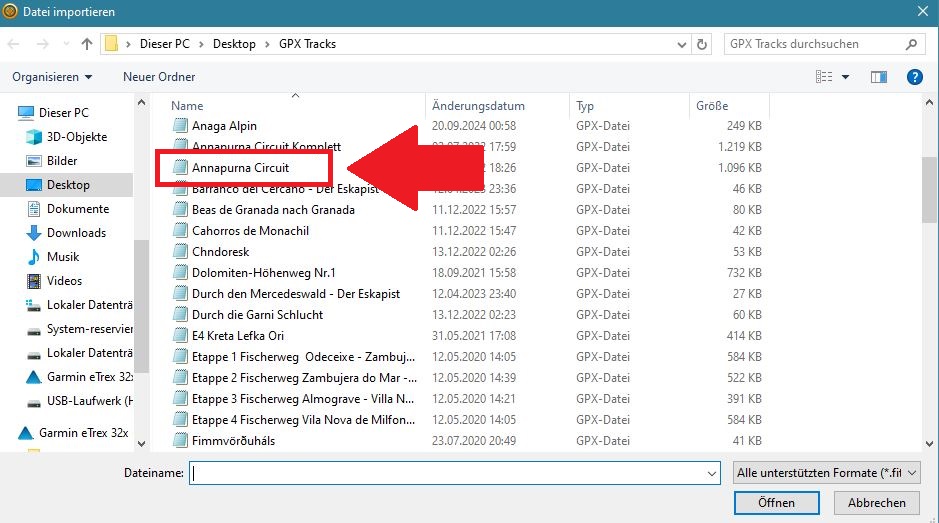Select Etappe 2 Fischerweg Zambujera file

click(304, 377)
